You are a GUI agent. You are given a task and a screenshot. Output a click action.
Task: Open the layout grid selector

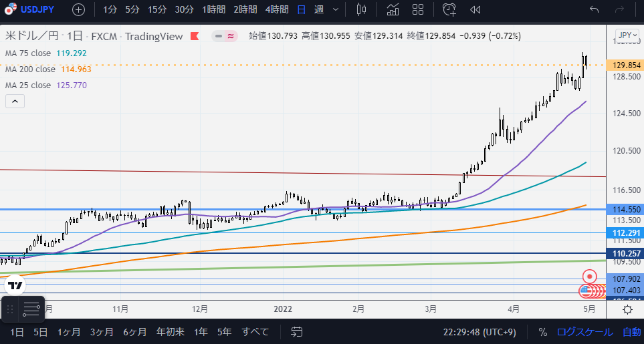418,10
